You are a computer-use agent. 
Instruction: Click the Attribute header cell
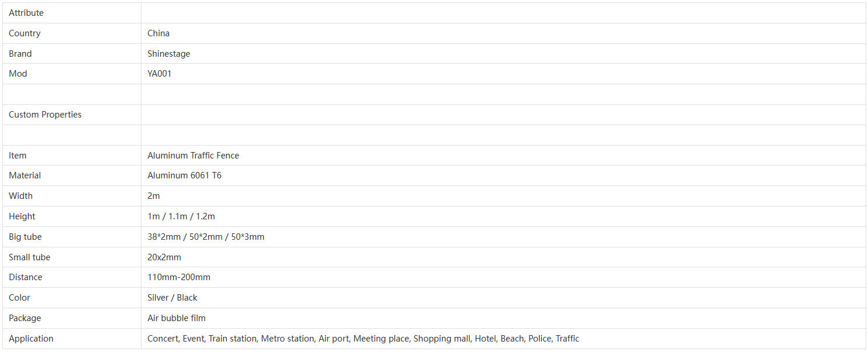point(26,13)
